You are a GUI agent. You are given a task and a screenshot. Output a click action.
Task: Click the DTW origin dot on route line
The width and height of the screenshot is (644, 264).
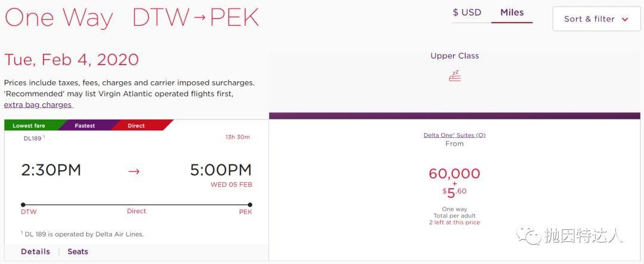(23, 204)
